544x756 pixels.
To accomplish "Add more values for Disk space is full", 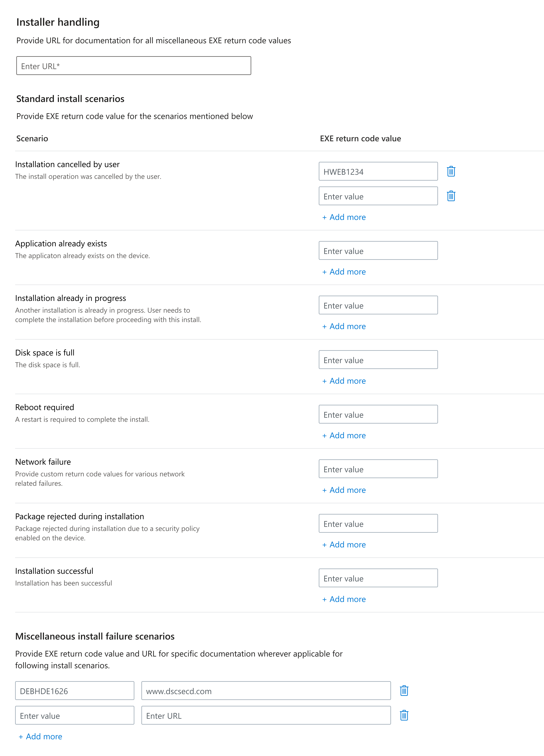I will [344, 381].
